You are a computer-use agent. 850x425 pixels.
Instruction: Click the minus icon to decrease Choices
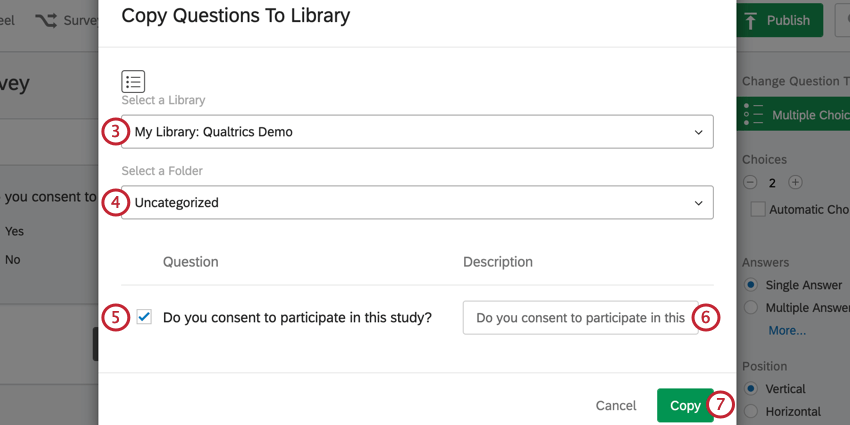750,183
